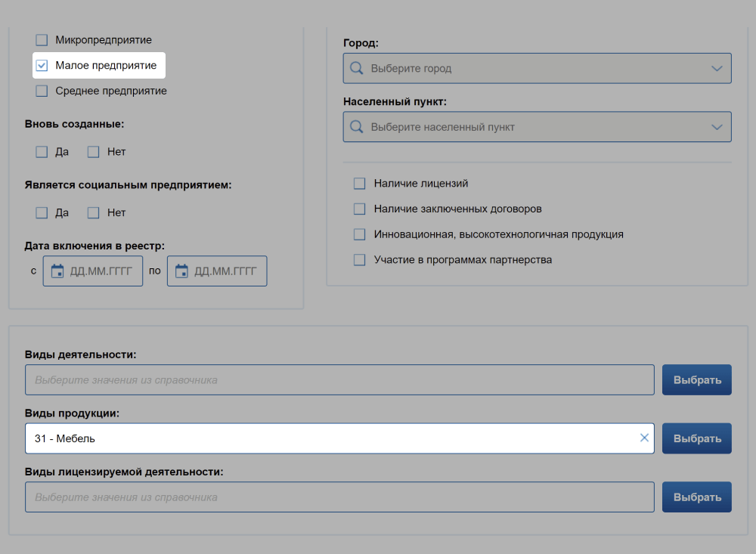Enable Инновационная, высокотехнологичная продукция checkbox

(360, 234)
